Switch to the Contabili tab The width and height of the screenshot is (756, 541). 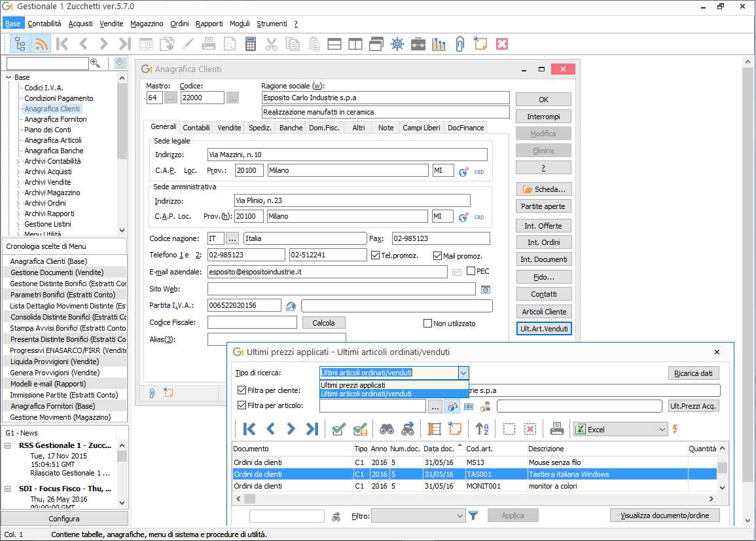pyautogui.click(x=196, y=128)
